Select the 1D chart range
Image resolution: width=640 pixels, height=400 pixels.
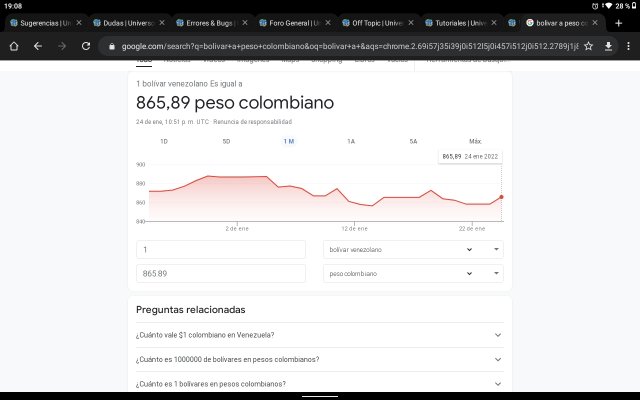pos(164,141)
